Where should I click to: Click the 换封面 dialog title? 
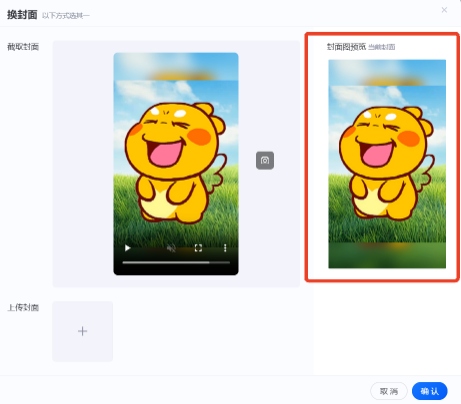click(22, 15)
